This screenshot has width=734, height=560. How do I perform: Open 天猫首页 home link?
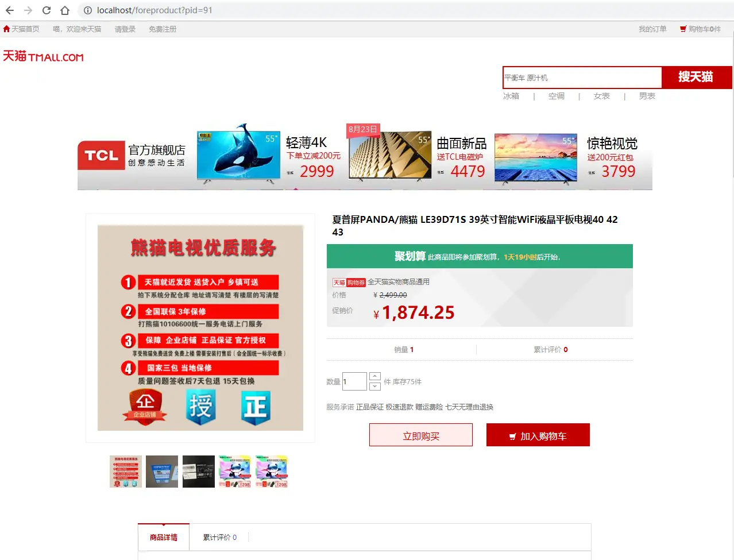21,29
